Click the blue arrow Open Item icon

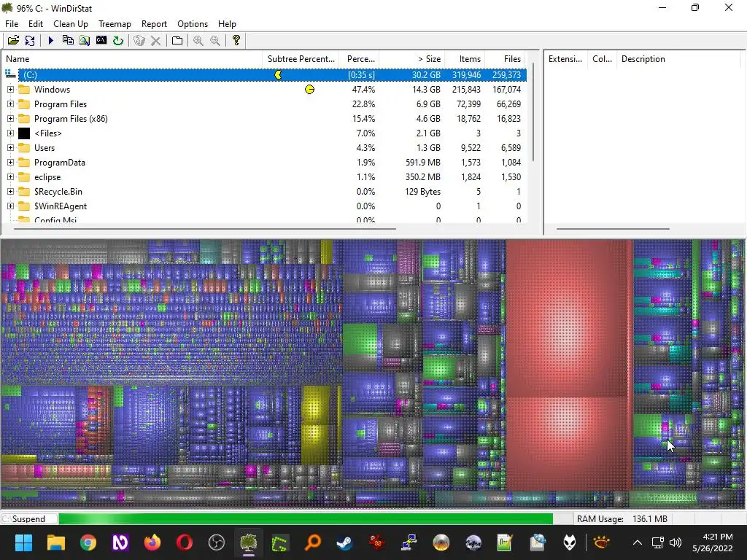[x=51, y=41]
